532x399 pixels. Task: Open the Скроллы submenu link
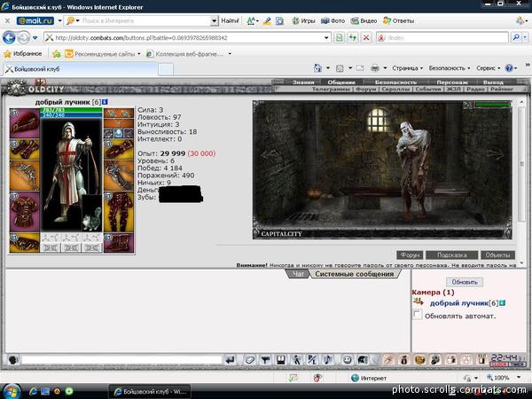[x=395, y=89]
